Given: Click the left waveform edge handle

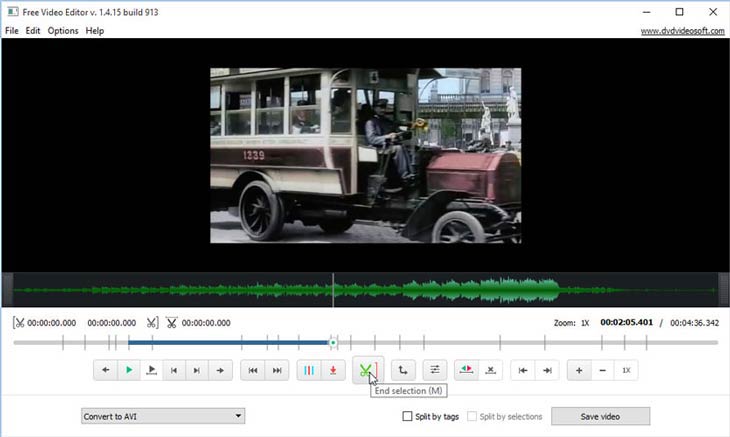Looking at the screenshot, I should (x=7, y=289).
